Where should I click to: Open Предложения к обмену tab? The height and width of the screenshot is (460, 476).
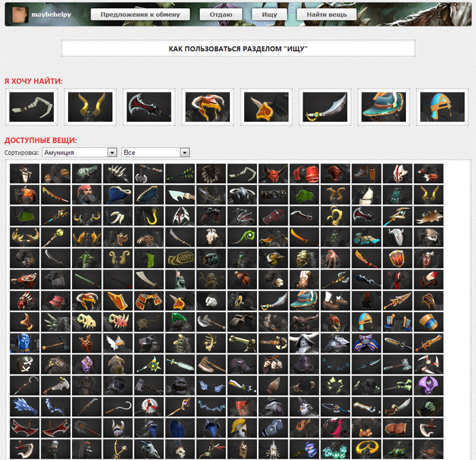point(140,14)
